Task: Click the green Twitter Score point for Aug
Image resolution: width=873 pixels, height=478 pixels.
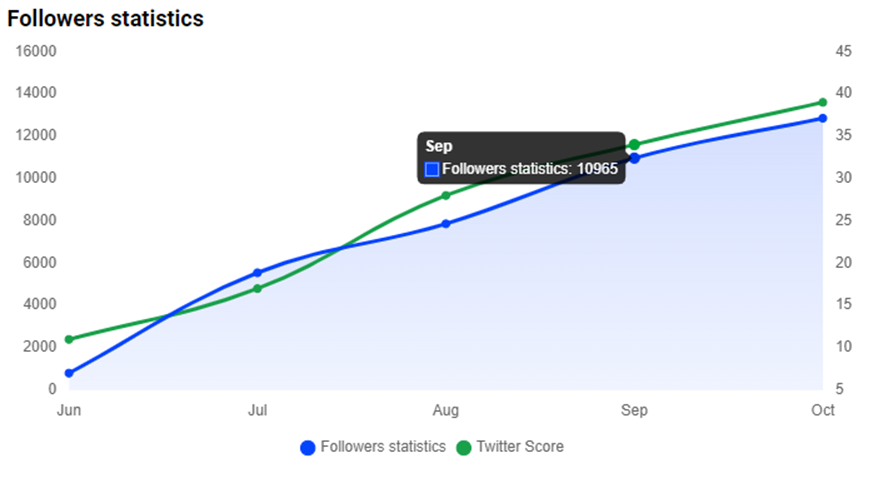Action: [x=446, y=195]
